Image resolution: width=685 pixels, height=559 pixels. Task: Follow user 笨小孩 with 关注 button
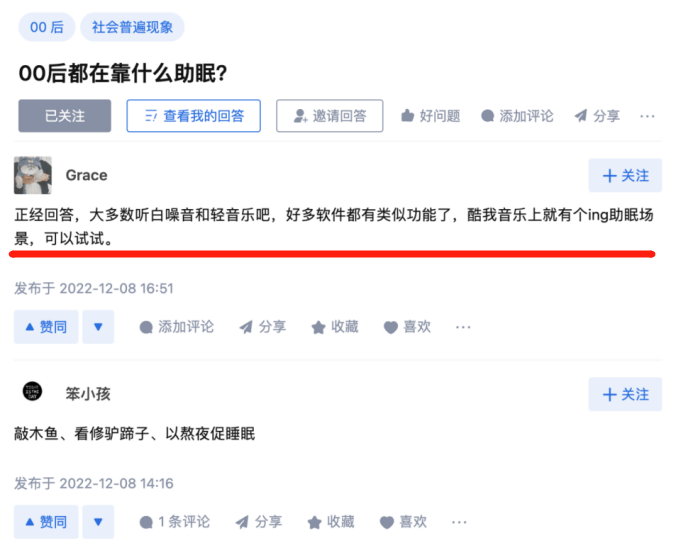625,394
